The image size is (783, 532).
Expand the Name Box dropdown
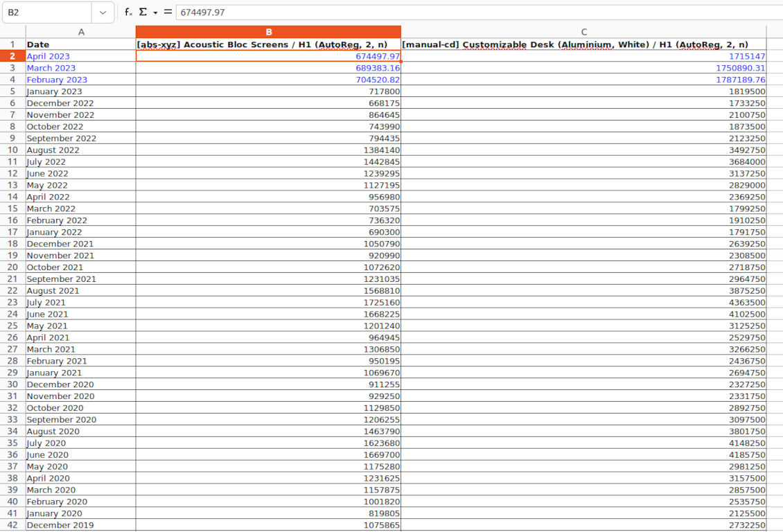click(x=103, y=12)
